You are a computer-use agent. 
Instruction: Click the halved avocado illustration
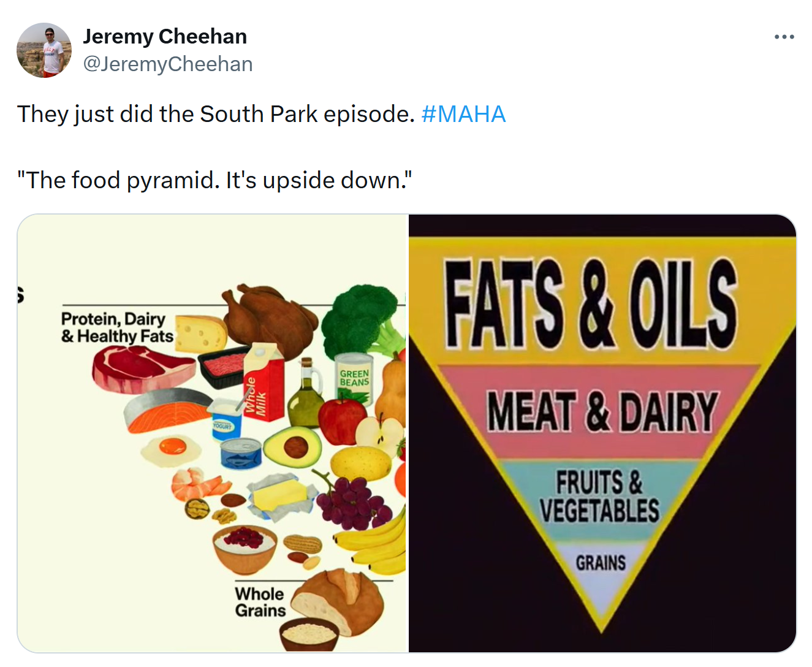(x=293, y=448)
